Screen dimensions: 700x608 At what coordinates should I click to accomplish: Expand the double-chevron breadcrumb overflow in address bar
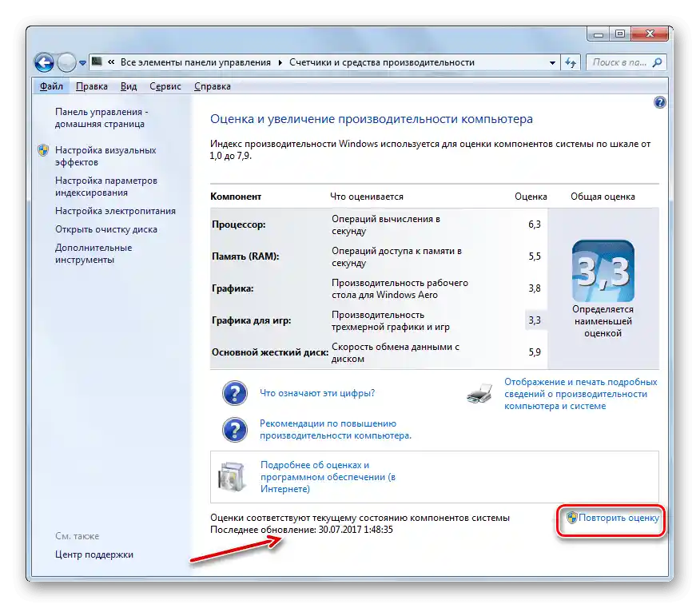(x=111, y=62)
